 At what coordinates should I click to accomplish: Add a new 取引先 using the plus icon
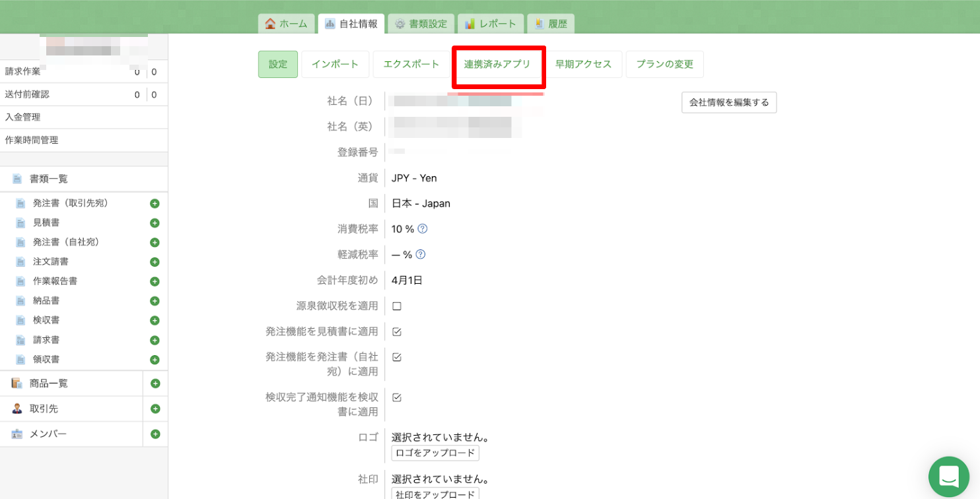point(155,409)
